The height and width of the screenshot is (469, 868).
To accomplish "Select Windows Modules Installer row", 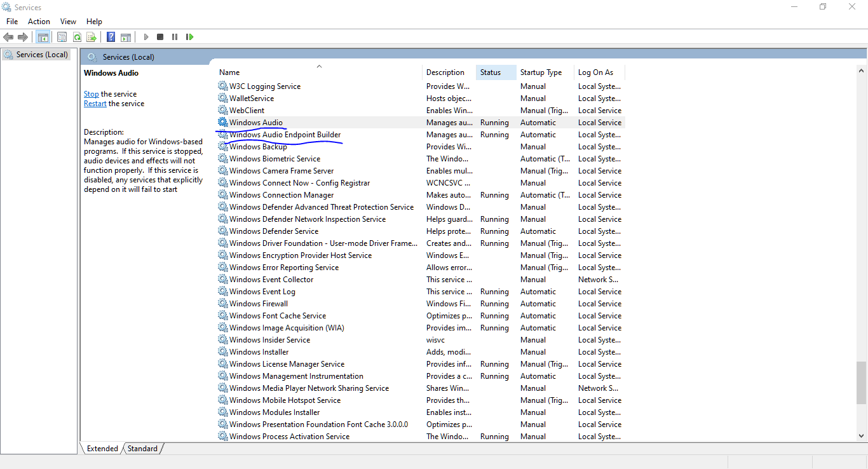I will [421, 412].
